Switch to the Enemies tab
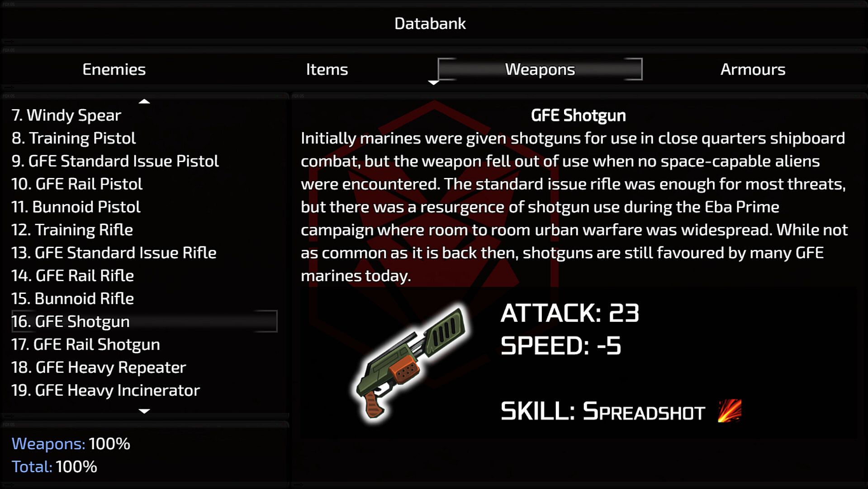Screen dimensions: 868x489 (114, 69)
